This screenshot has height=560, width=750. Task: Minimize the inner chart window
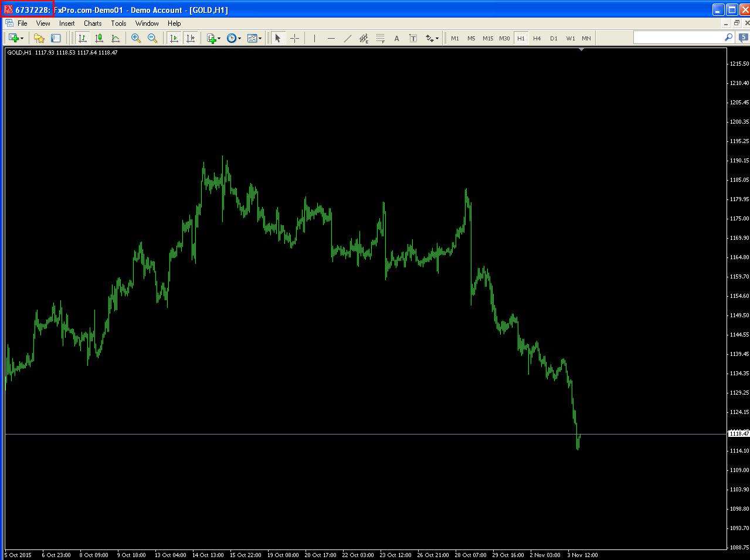pyautogui.click(x=726, y=23)
